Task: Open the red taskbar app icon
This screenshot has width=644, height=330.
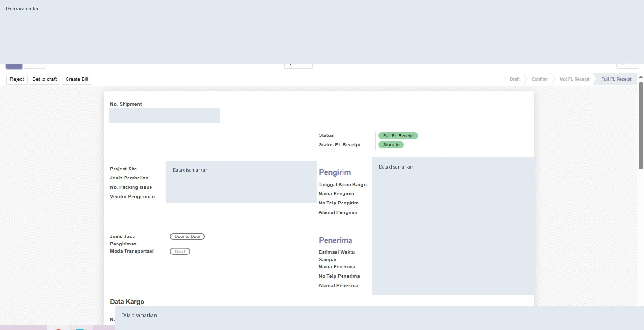Action: pyautogui.click(x=59, y=329)
